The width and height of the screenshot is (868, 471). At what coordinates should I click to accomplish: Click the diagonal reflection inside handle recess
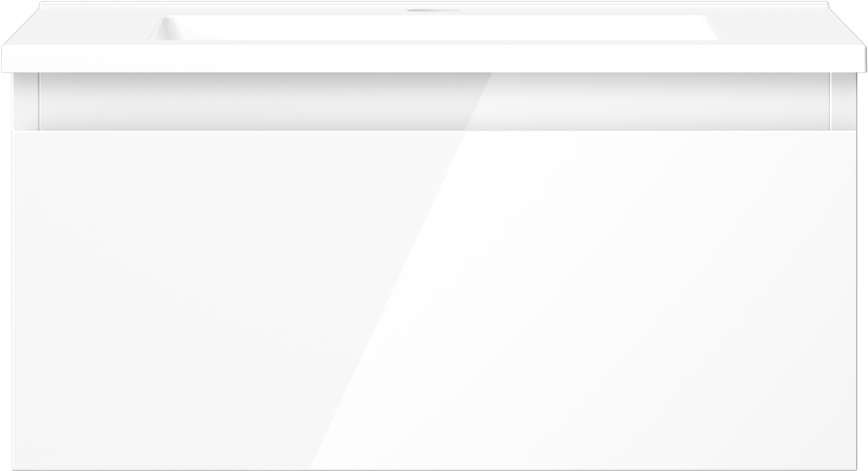[x=479, y=101]
